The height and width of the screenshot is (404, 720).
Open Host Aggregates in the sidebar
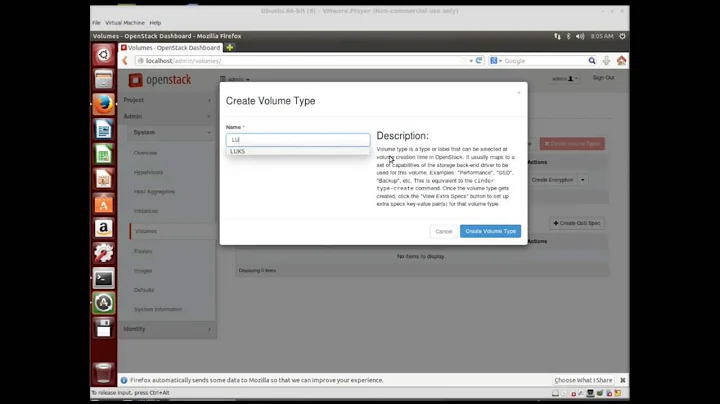coord(154,191)
